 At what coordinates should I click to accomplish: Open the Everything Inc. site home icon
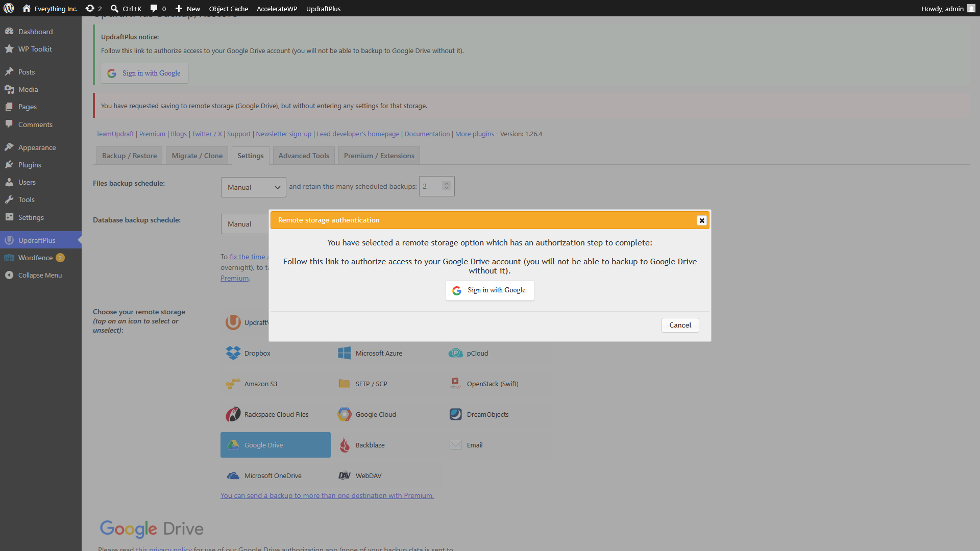click(27, 8)
